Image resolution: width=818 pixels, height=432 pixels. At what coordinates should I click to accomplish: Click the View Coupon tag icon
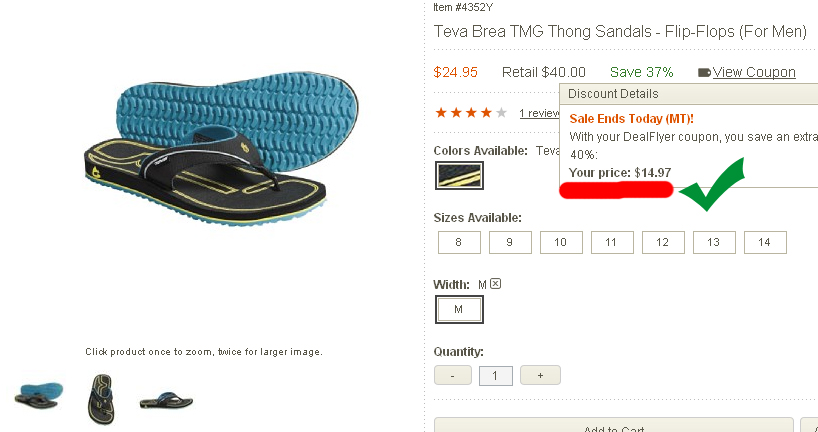pos(704,73)
